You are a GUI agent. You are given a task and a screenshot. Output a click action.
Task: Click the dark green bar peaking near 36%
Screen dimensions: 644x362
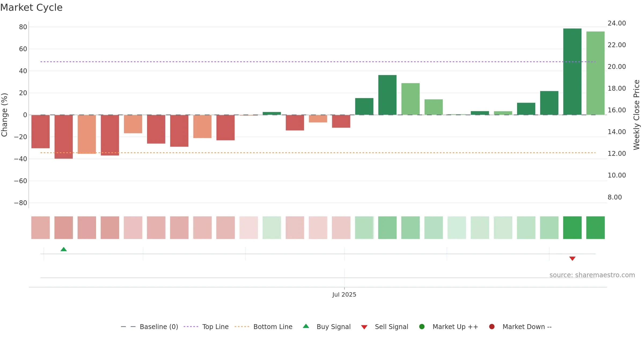[x=387, y=95]
